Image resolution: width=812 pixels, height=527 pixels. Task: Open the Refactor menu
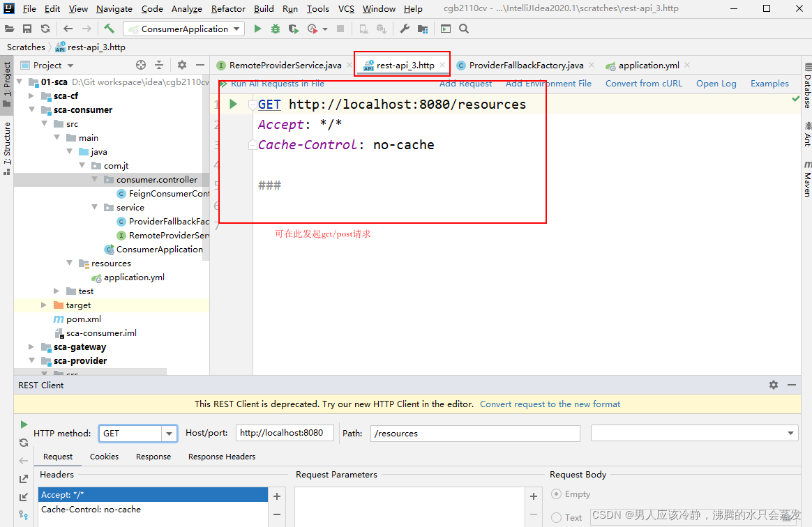tap(228, 9)
